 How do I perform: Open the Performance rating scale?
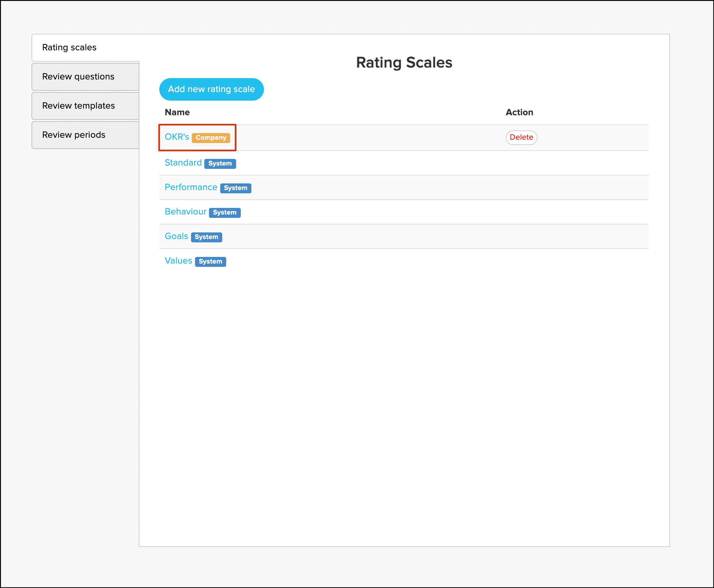191,187
